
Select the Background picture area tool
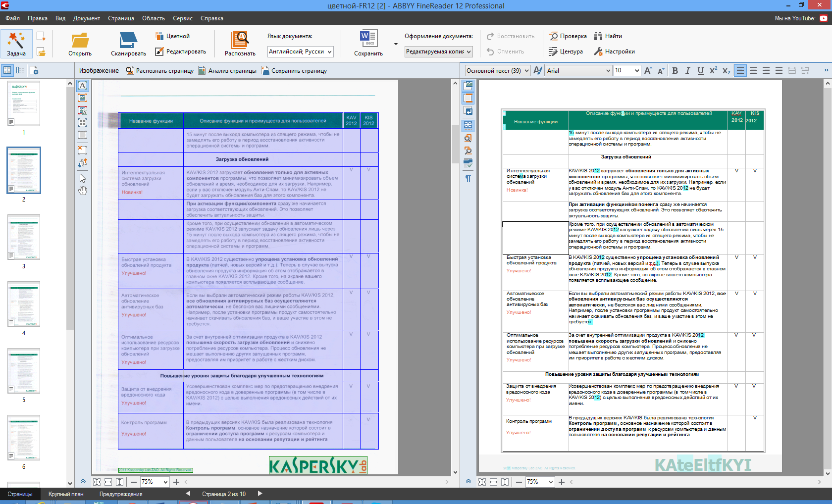pos(83,110)
